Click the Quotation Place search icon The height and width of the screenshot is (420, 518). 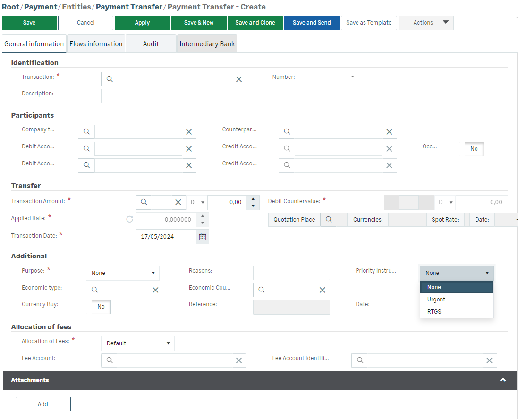(x=329, y=220)
